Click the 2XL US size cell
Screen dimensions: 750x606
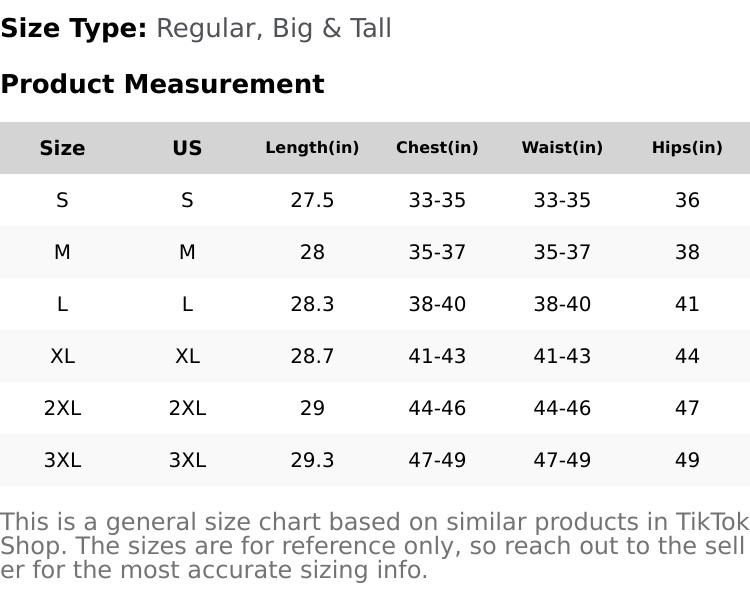(x=187, y=408)
